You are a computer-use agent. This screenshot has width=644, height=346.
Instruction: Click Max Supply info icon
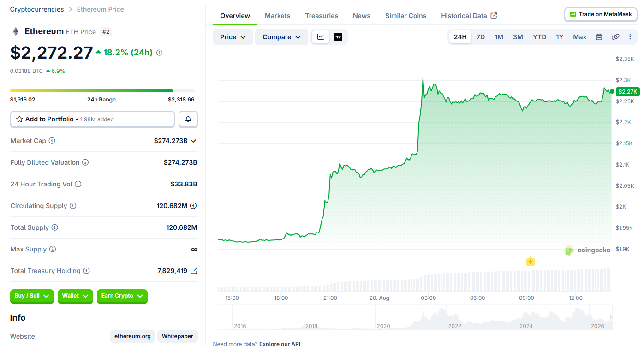click(53, 249)
